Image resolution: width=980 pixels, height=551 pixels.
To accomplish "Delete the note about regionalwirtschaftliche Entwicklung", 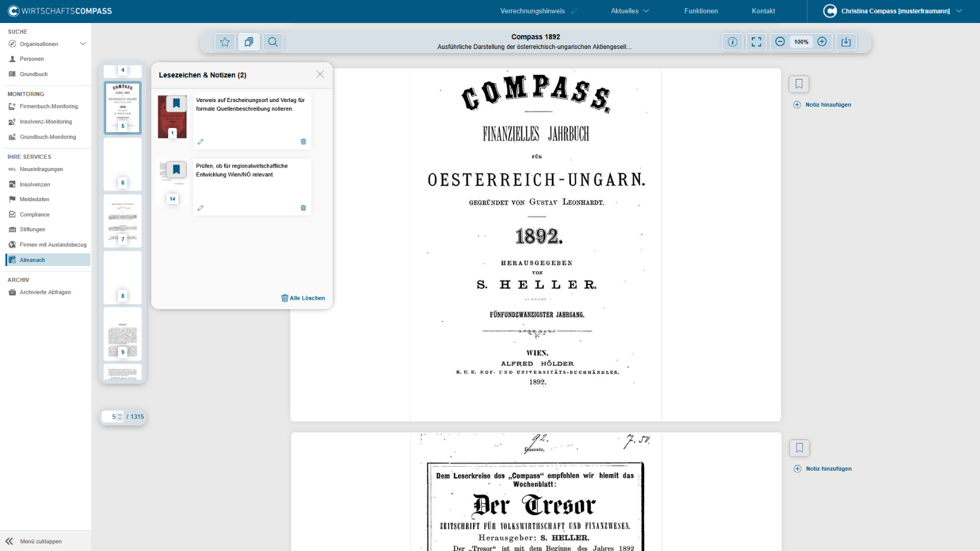I will 303,208.
